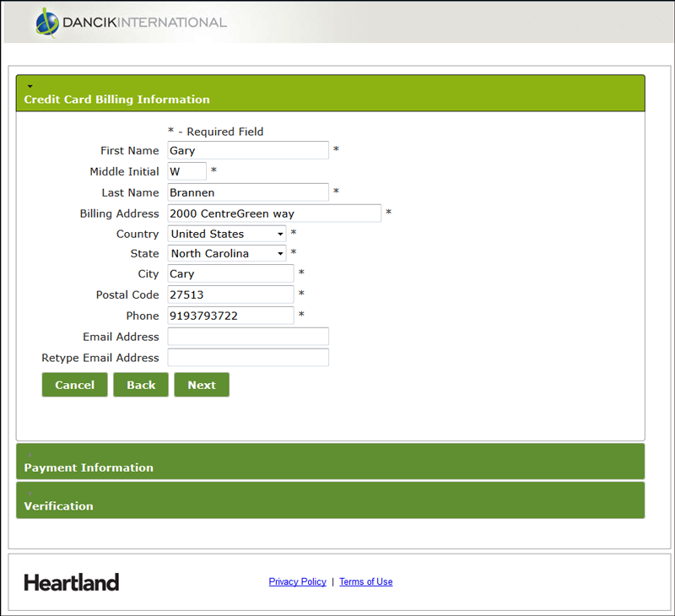The image size is (675, 616).
Task: Open the State dropdown
Action: tap(227, 253)
